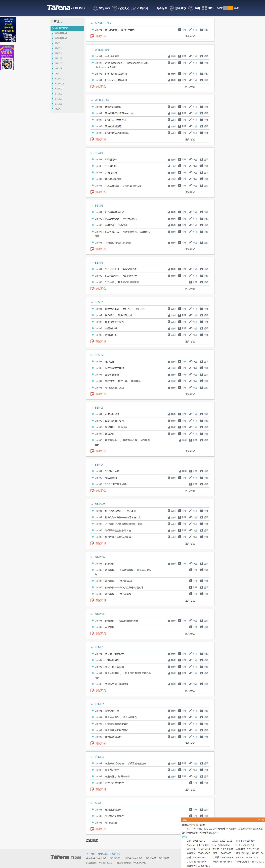Play 视频 for the SEO理论01 unit
Screen dimensions: 265x868
204,159
